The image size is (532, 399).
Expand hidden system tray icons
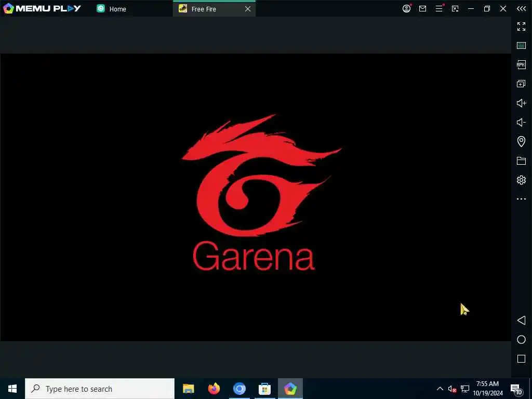coord(440,389)
